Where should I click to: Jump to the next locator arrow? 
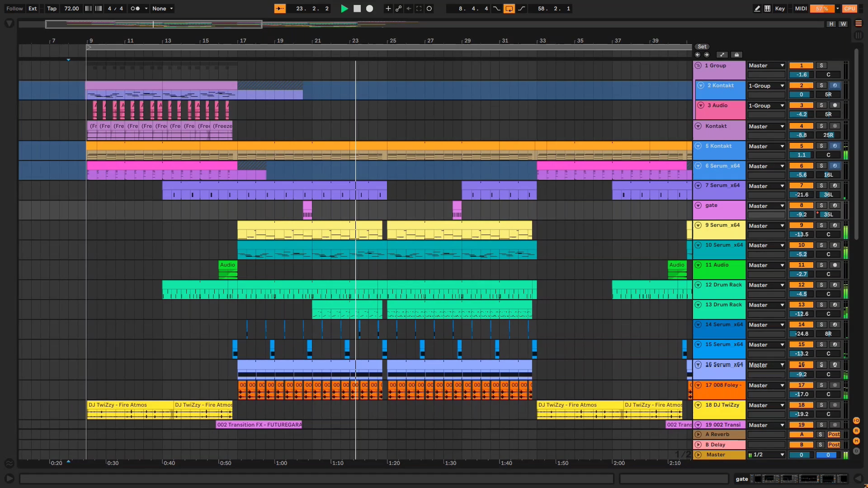pyautogui.click(x=707, y=55)
